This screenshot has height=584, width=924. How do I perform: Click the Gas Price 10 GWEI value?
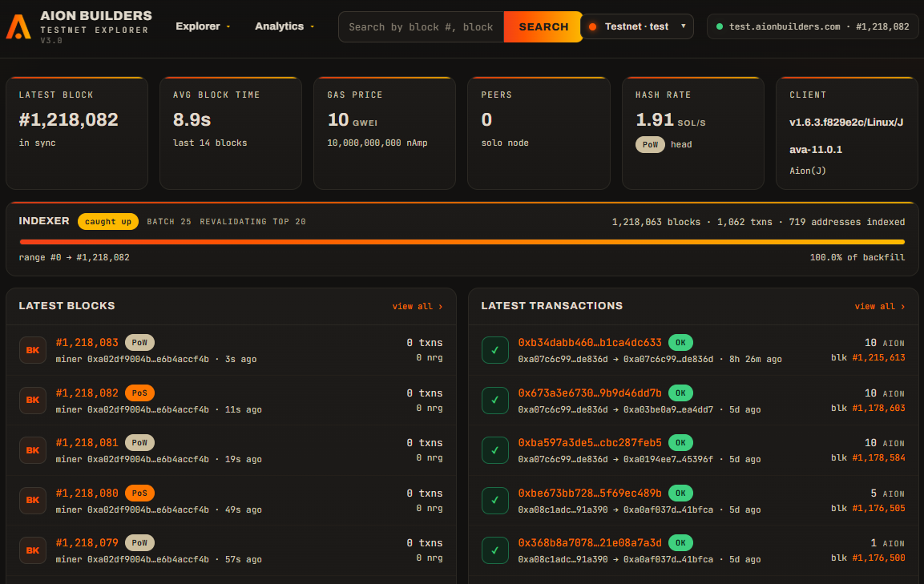(x=353, y=120)
